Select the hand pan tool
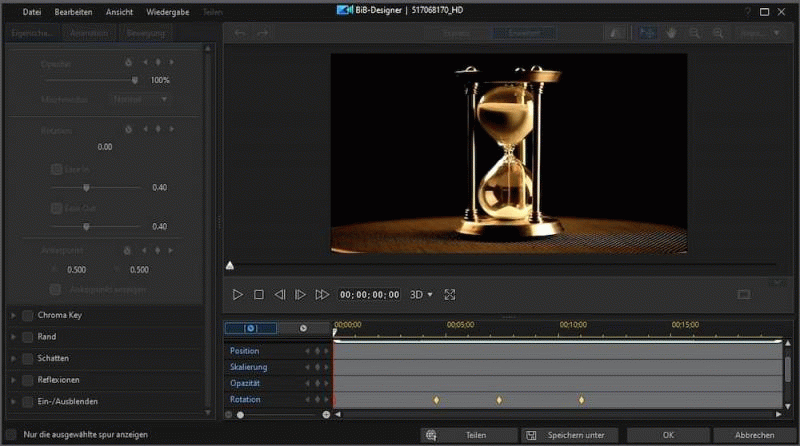 pos(672,33)
